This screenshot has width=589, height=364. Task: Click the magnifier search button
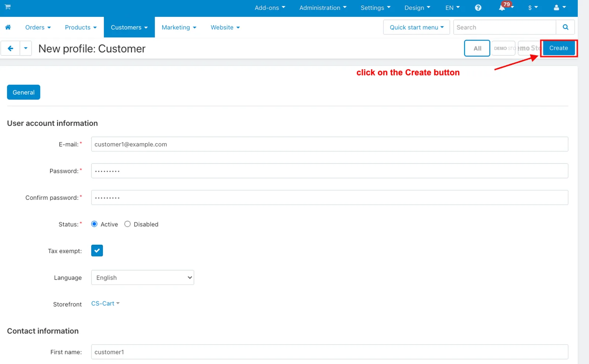(x=565, y=27)
